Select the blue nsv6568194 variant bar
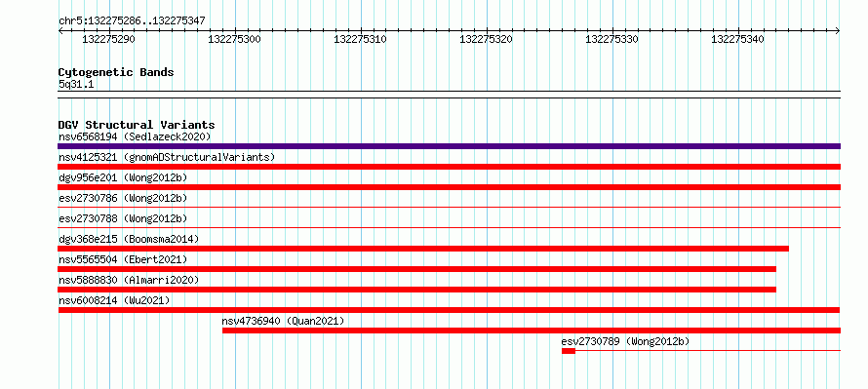Viewport: 868px width, 389px height. 450,146
